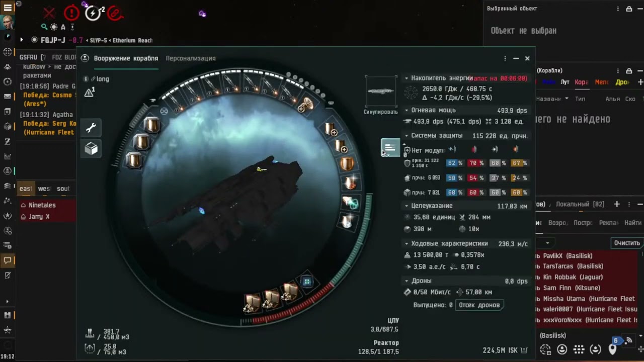Sort overview by Тип column
644x362 pixels.
(580, 99)
